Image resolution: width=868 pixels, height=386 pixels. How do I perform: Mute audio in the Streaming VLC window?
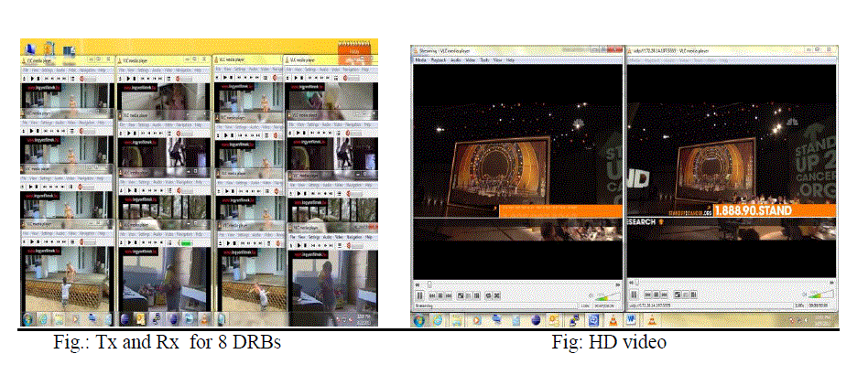pos(591,295)
